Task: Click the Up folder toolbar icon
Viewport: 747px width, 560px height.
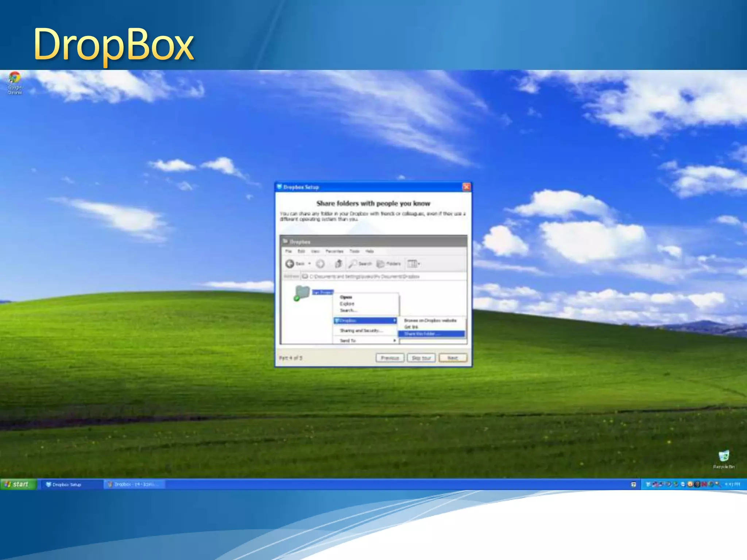Action: pos(338,264)
